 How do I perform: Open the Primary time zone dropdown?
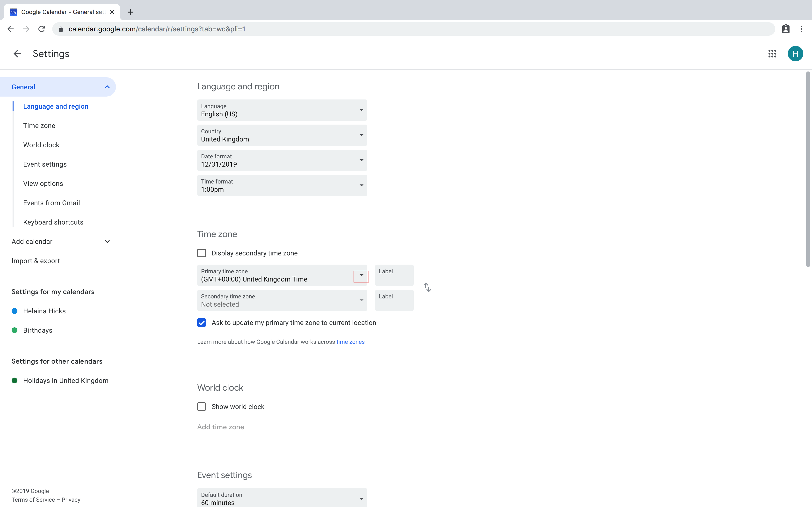[x=361, y=276]
